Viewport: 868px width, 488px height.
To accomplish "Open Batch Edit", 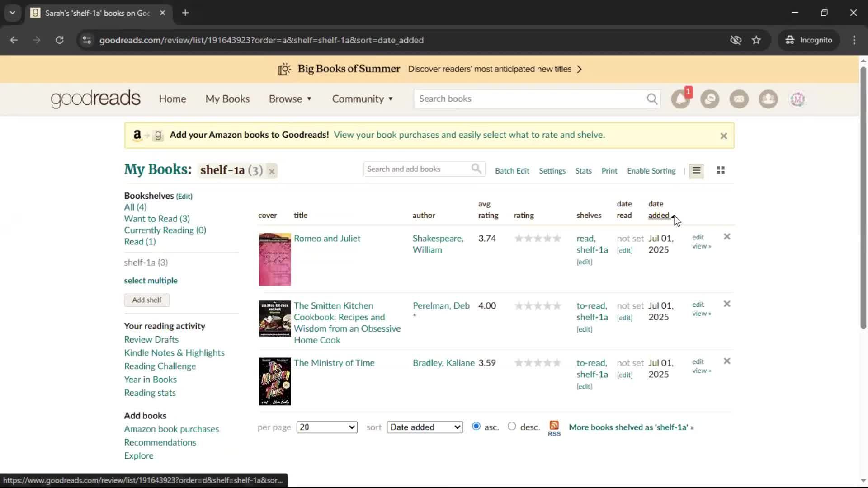I will (x=512, y=171).
